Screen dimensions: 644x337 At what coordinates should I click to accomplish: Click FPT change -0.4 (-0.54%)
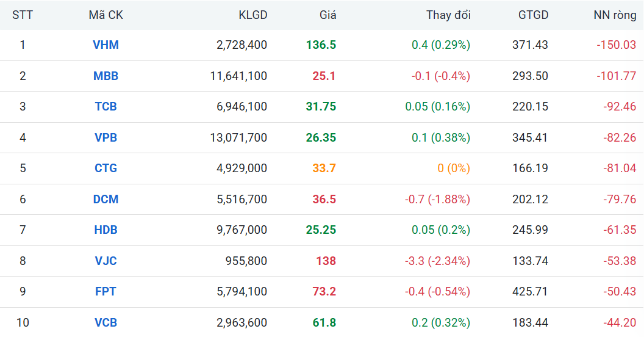pos(437,291)
